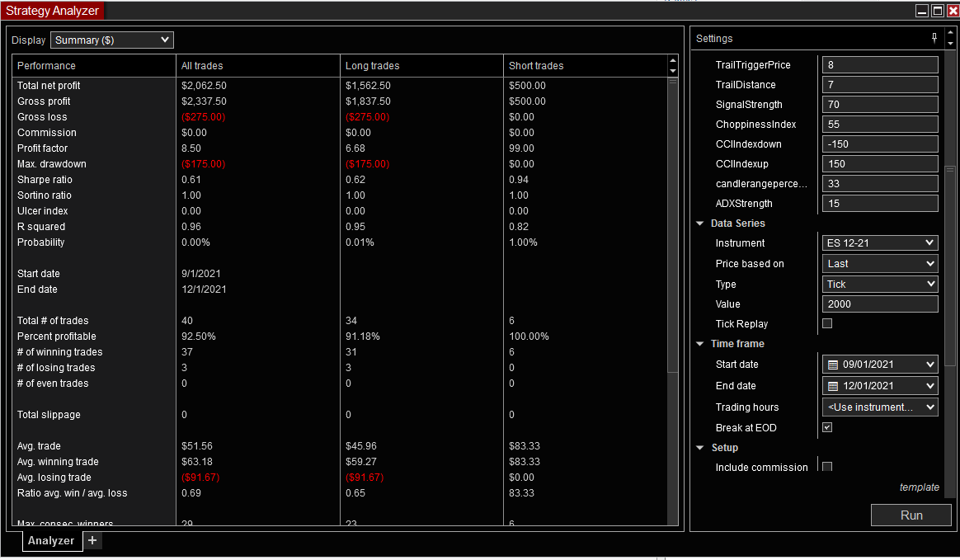Maximize the Strategy Analyzer window
This screenshot has width=960, height=560.
pyautogui.click(x=938, y=11)
